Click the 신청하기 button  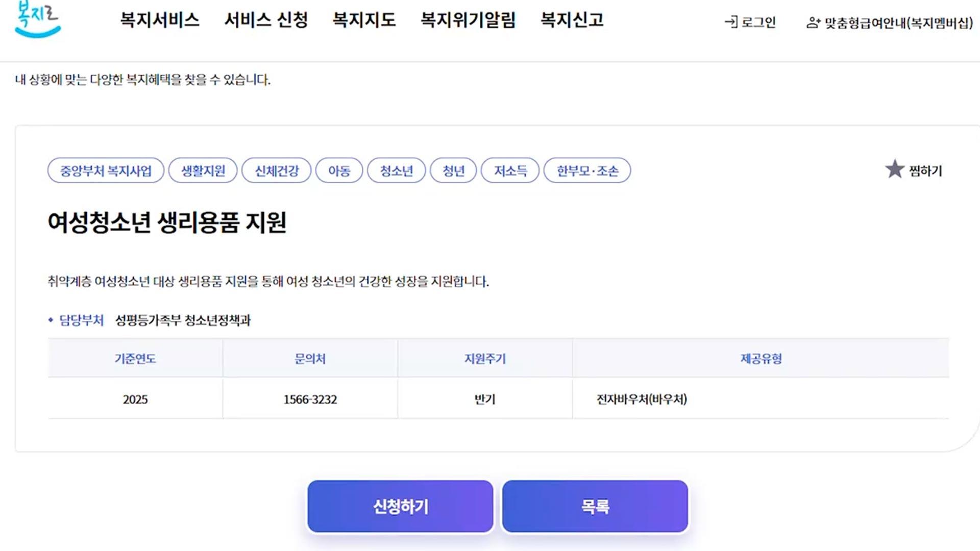[400, 506]
